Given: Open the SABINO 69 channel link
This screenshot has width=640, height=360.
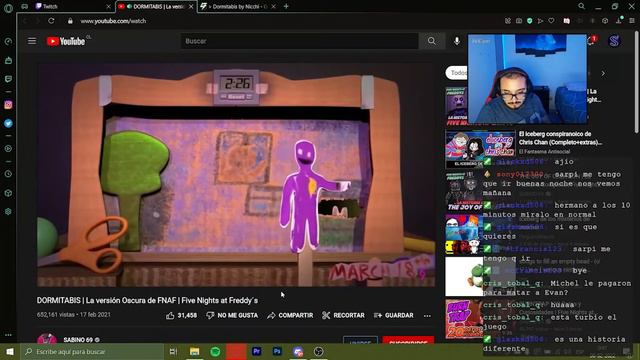Looking at the screenshot, I should pyautogui.click(x=78, y=340).
